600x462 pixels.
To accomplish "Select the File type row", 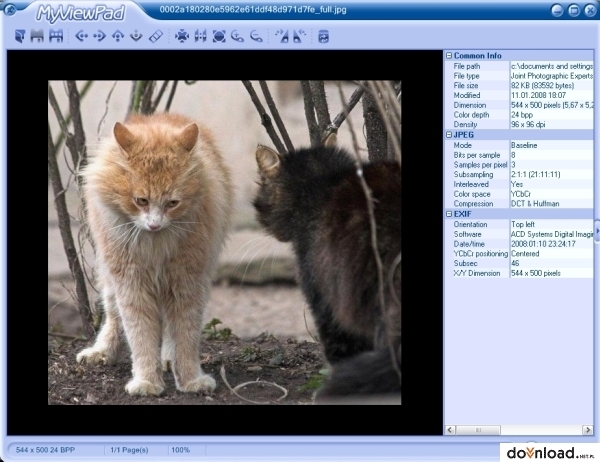I will 520,76.
